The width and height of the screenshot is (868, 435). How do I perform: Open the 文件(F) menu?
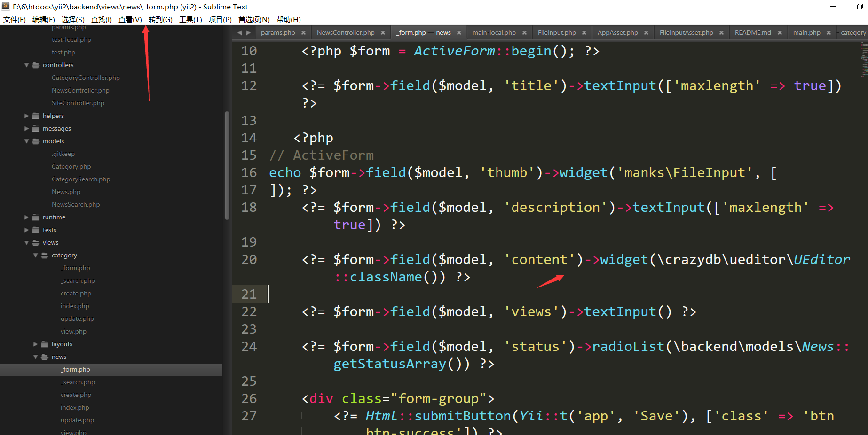pos(15,19)
